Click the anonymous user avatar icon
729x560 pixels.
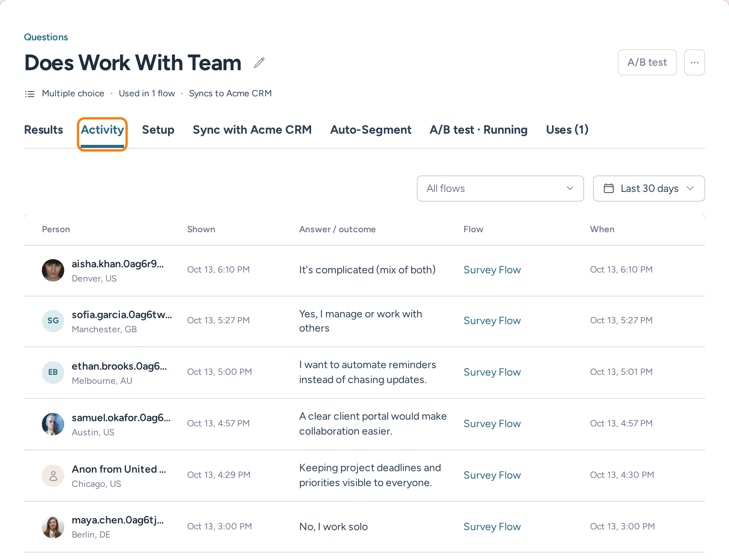(x=53, y=475)
